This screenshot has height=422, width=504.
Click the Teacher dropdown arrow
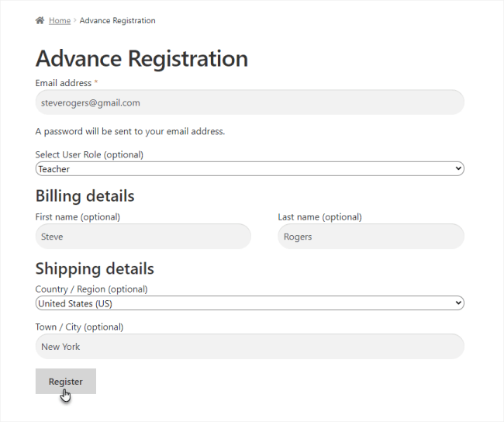(457, 168)
